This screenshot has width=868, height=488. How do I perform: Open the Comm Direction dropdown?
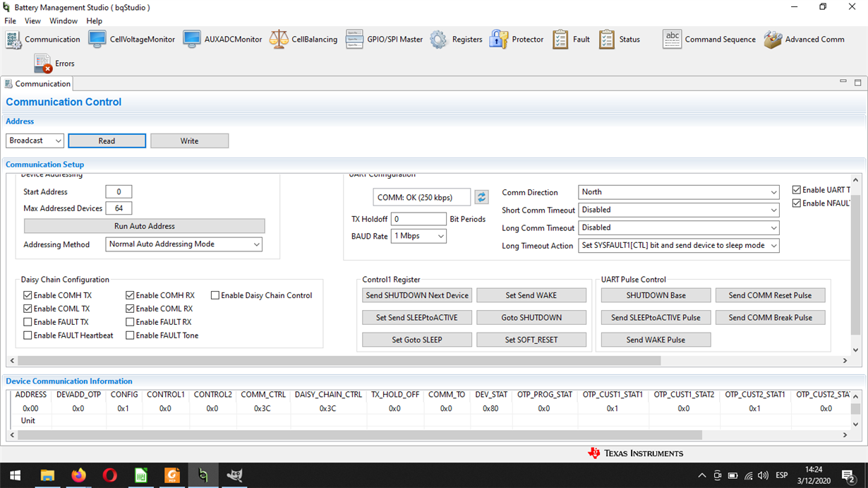(x=679, y=192)
